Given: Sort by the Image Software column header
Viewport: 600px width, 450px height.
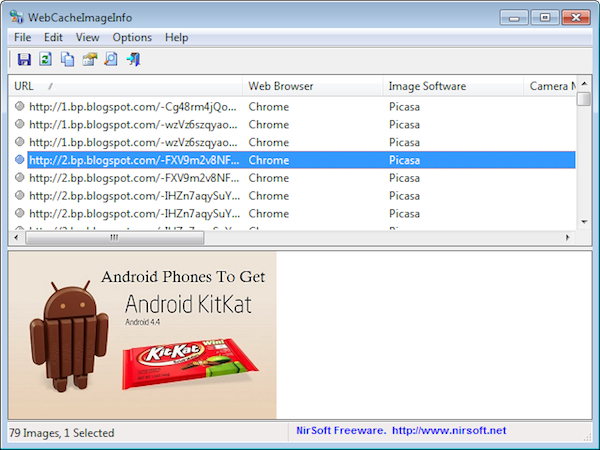Looking at the screenshot, I should [x=453, y=86].
